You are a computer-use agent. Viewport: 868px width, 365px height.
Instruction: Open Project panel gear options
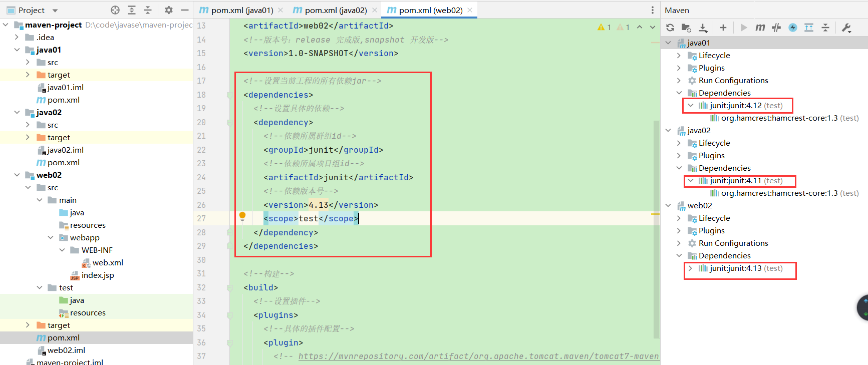[x=169, y=10]
